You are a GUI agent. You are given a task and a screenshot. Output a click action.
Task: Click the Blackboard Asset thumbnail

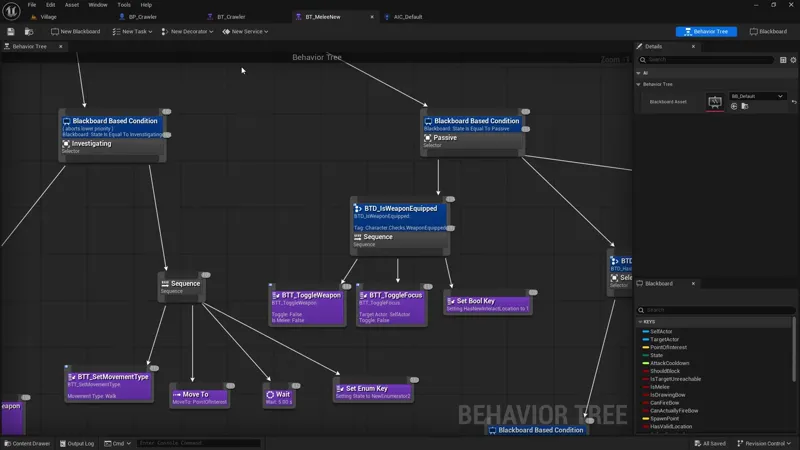(715, 102)
